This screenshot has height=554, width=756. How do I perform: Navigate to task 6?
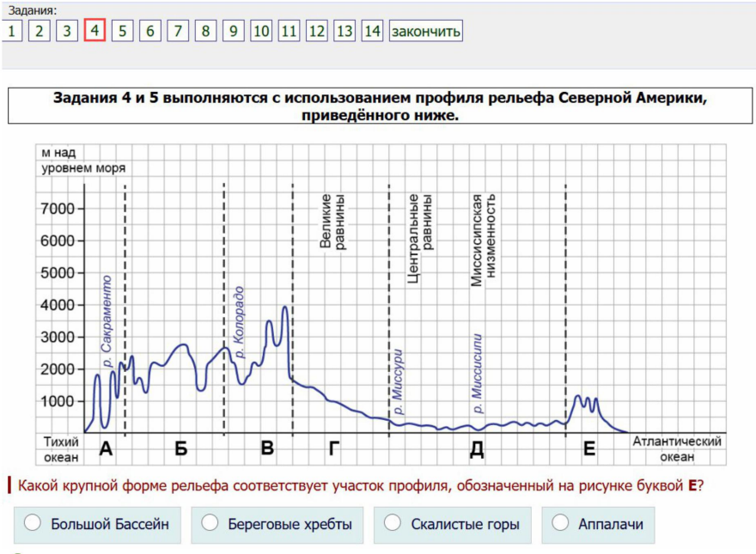pyautogui.click(x=150, y=32)
